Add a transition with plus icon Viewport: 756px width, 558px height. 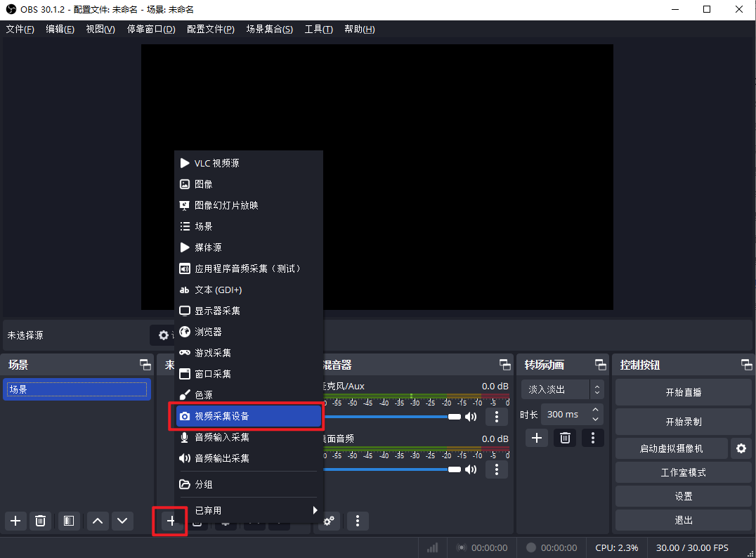[537, 438]
